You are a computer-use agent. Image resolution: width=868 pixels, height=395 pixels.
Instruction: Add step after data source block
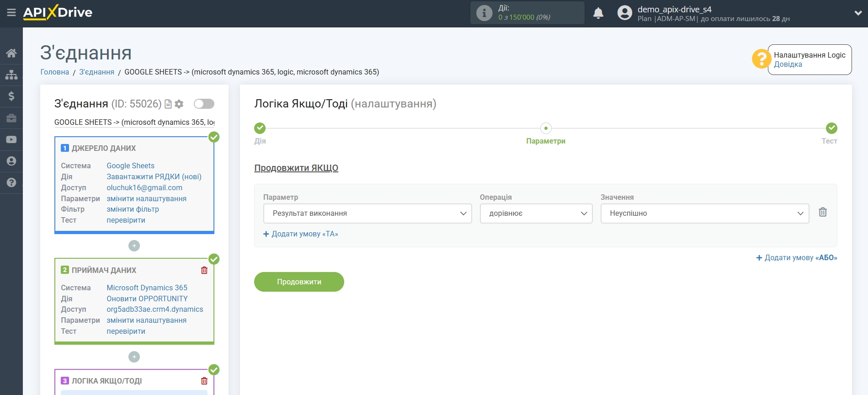[x=134, y=246]
